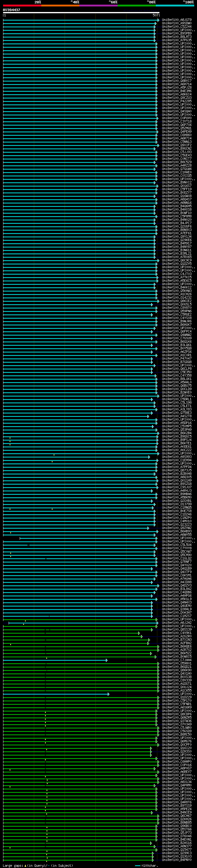Screen dimensions: 197x868
Task: Open hit UniRef100_A7PG35
Action: (x=177, y=40)
